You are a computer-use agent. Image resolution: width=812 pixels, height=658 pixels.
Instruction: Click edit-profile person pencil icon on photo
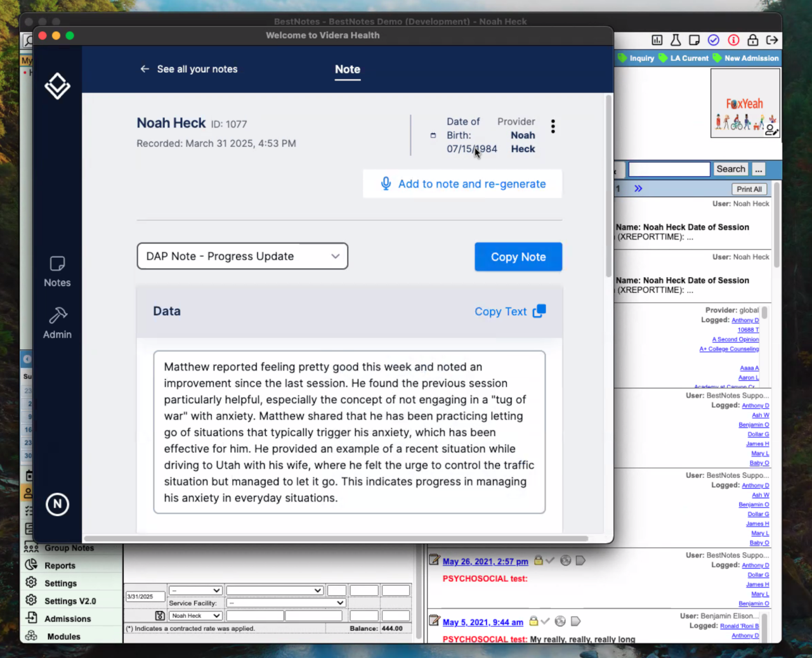point(771,130)
